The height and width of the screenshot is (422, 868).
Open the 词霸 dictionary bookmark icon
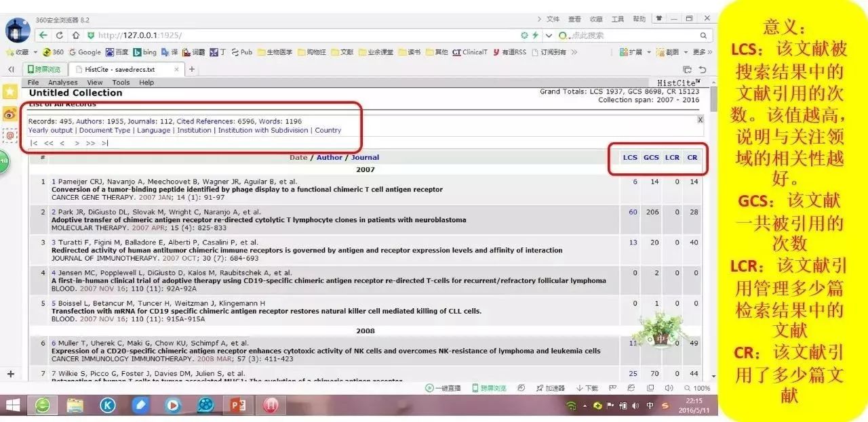[x=185, y=51]
